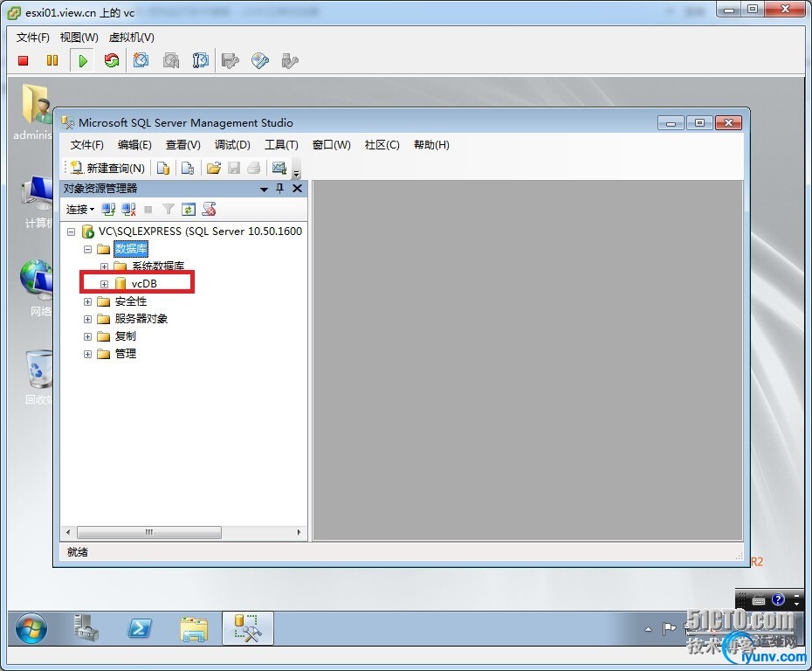The height and width of the screenshot is (671, 812).
Task: Open the 社区(C) menu
Action: point(382,145)
